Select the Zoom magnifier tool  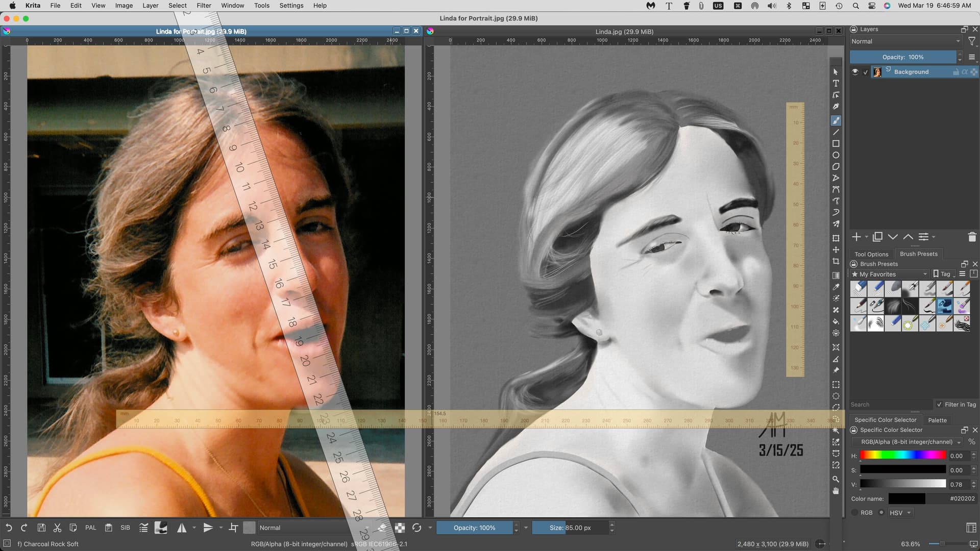coord(836,479)
